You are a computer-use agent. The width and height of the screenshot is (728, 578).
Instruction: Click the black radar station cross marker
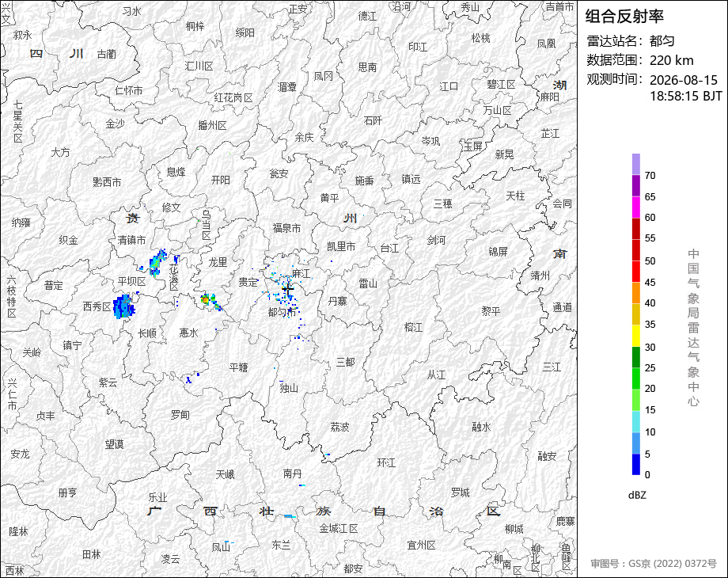pos(288,290)
